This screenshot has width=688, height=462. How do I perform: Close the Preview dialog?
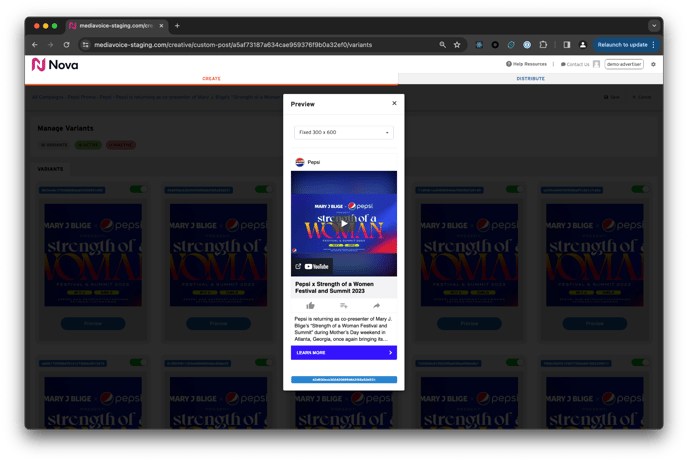tap(394, 103)
